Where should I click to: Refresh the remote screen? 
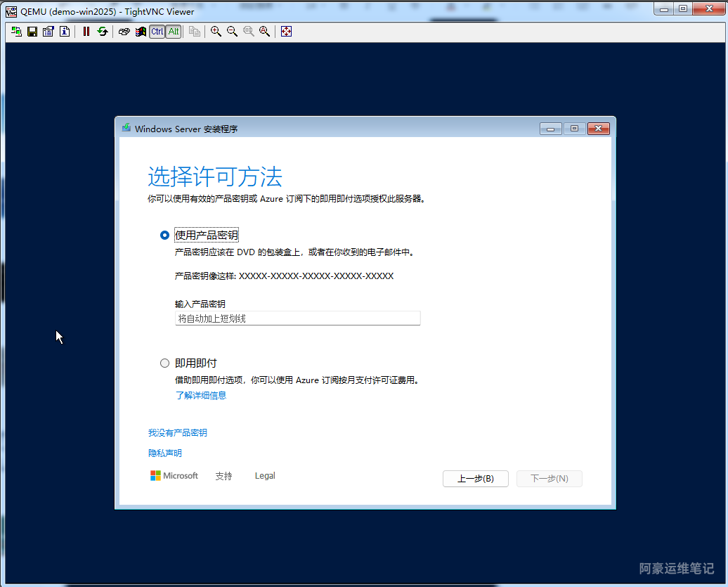pyautogui.click(x=103, y=32)
